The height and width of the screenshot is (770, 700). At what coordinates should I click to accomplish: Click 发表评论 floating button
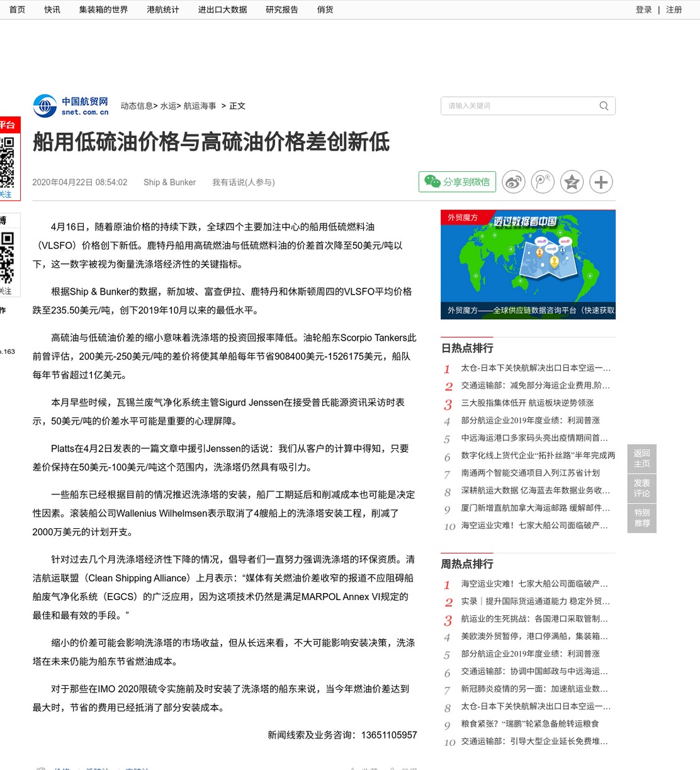pos(642,488)
